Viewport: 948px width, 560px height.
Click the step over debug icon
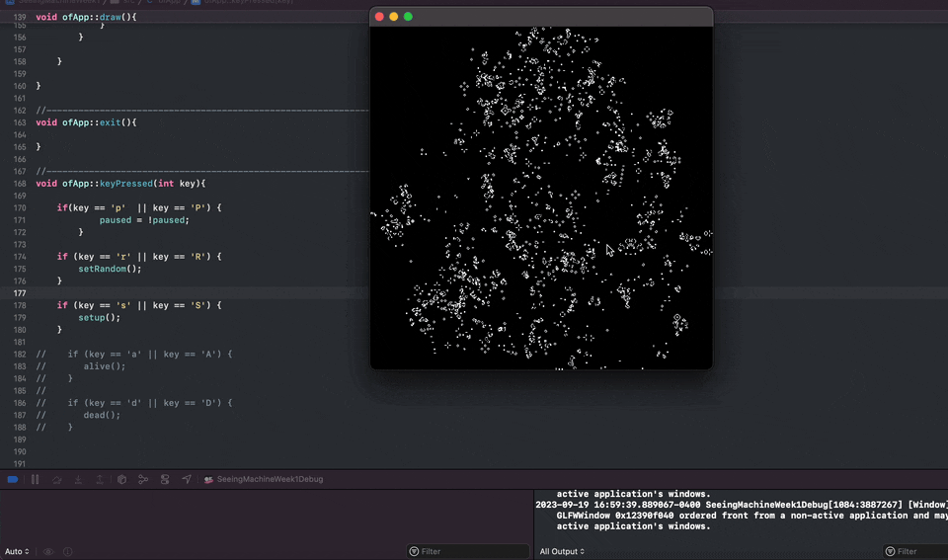(x=57, y=479)
